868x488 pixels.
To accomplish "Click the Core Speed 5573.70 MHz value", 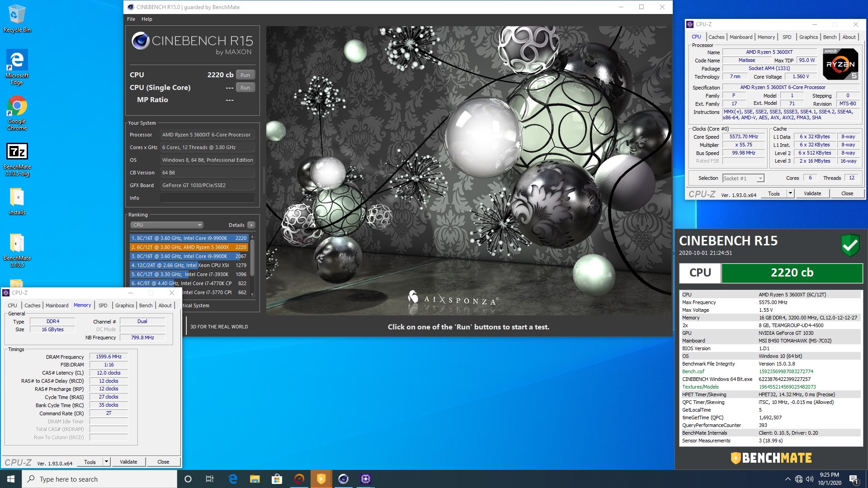I will tap(743, 136).
